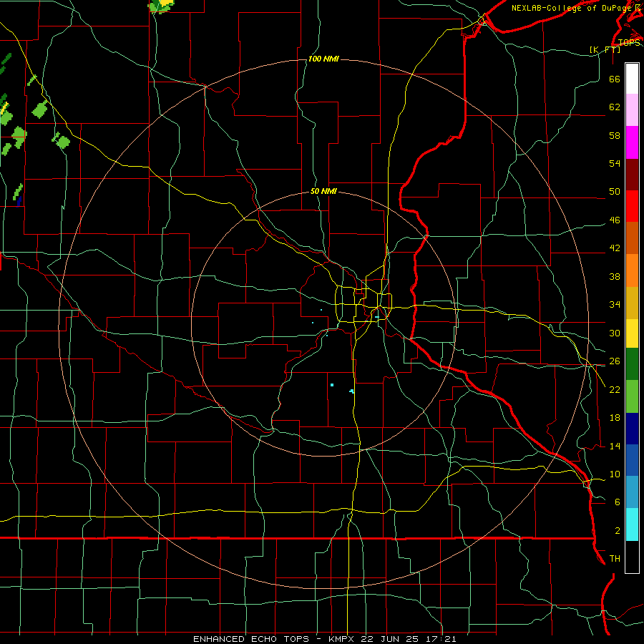This screenshot has height=644, width=644.
Task: Click the dark red legend swatch
Action: coord(632,174)
